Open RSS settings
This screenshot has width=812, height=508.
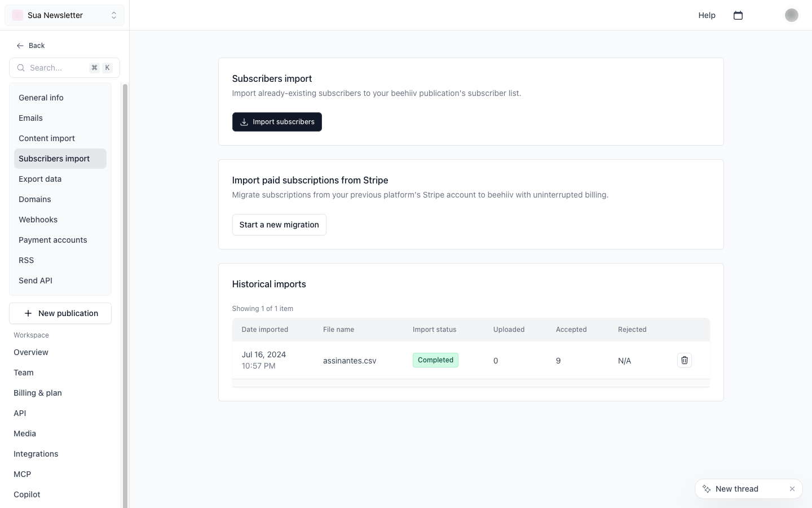[x=60, y=260]
